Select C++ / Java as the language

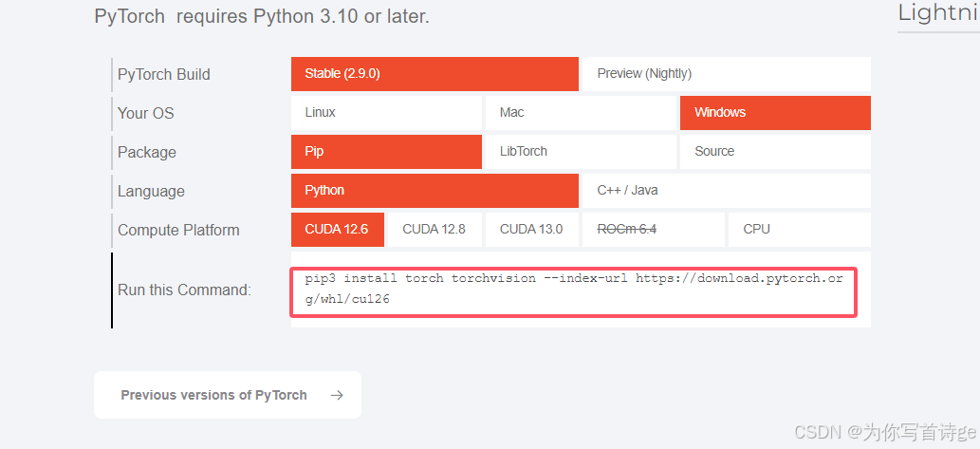pos(727,191)
